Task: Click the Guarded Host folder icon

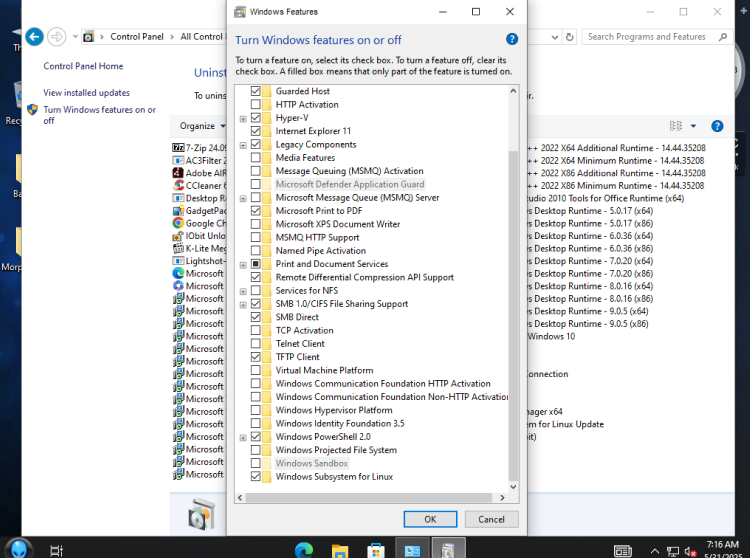Action: click(267, 91)
